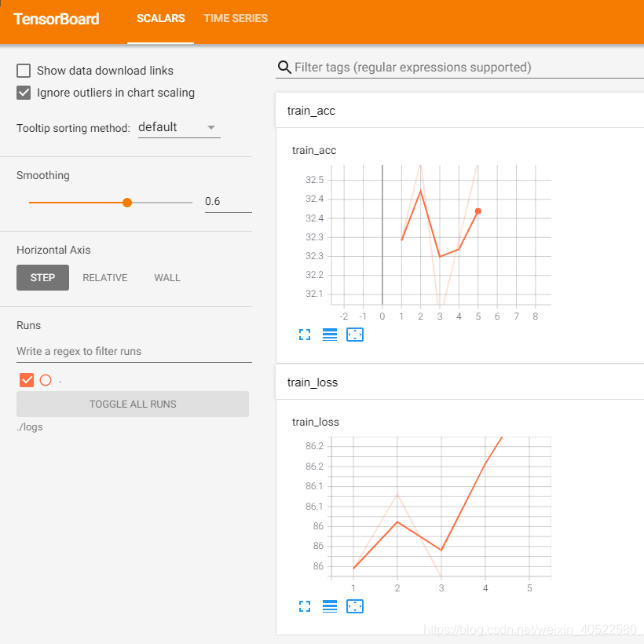
Task: Switch horizontal axis to RELATIVE
Action: [104, 277]
